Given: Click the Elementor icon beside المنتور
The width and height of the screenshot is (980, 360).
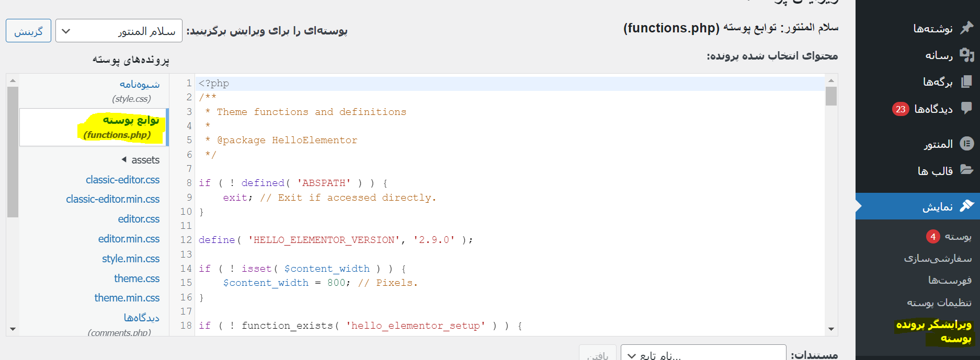Looking at the screenshot, I should click(967, 144).
